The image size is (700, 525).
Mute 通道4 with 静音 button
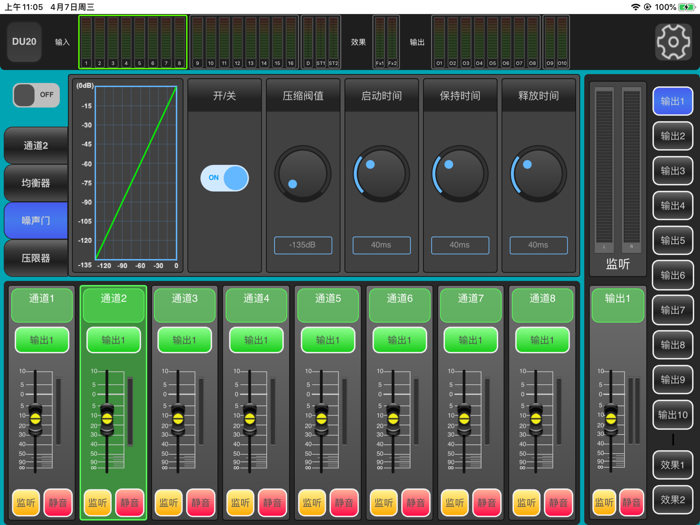pos(272,503)
